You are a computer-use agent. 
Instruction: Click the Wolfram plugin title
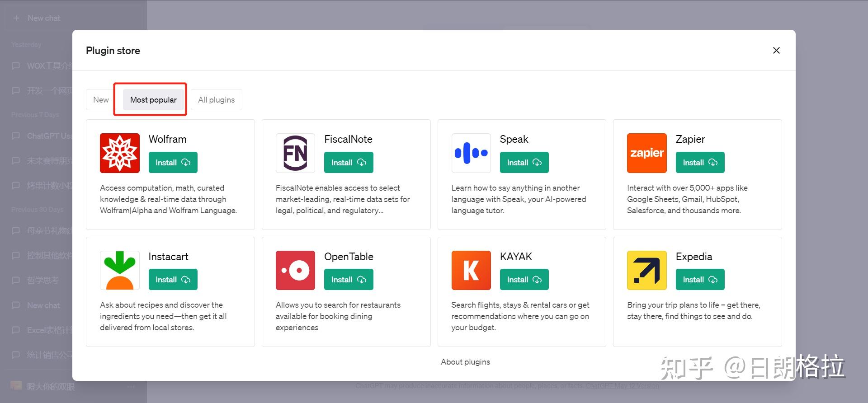click(168, 139)
